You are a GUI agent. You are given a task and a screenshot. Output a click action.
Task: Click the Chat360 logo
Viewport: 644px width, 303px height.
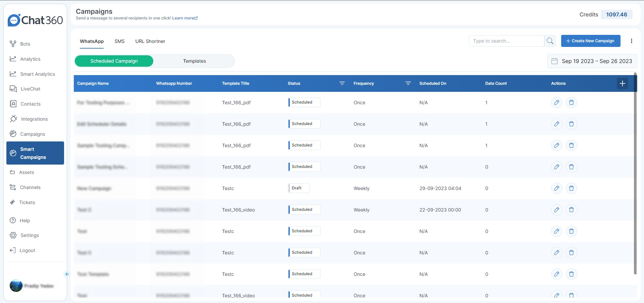click(35, 20)
